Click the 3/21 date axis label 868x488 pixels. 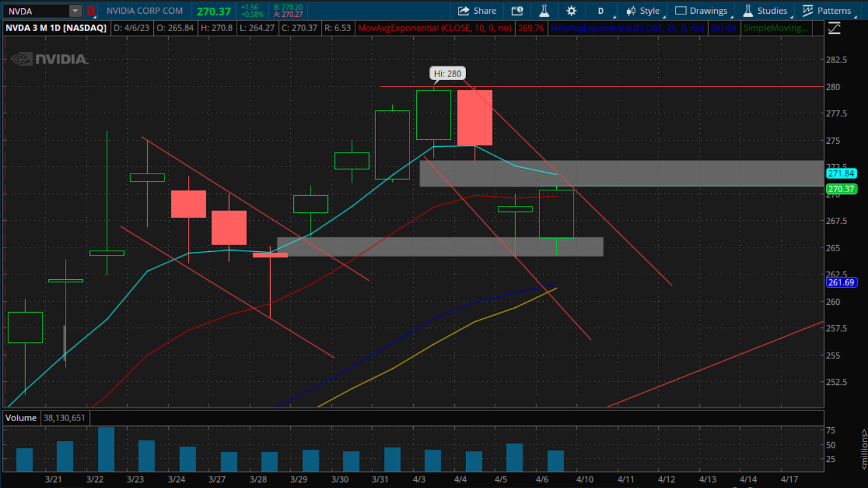pos(54,479)
